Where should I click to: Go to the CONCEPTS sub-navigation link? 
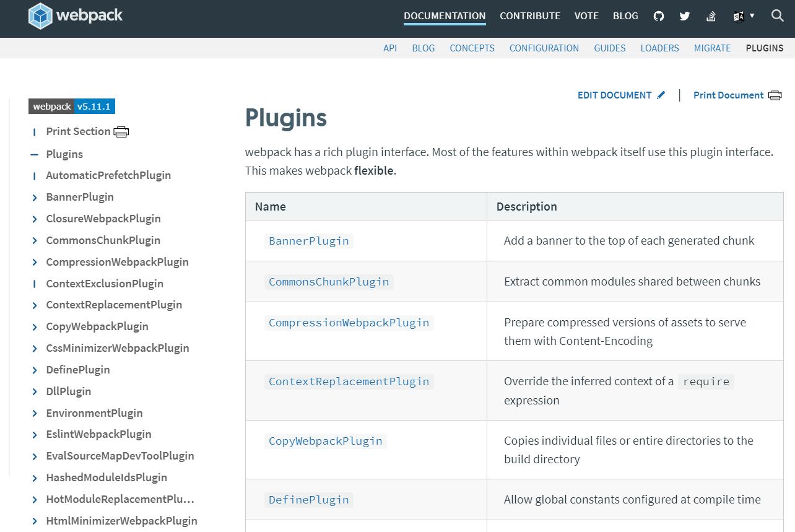point(472,48)
